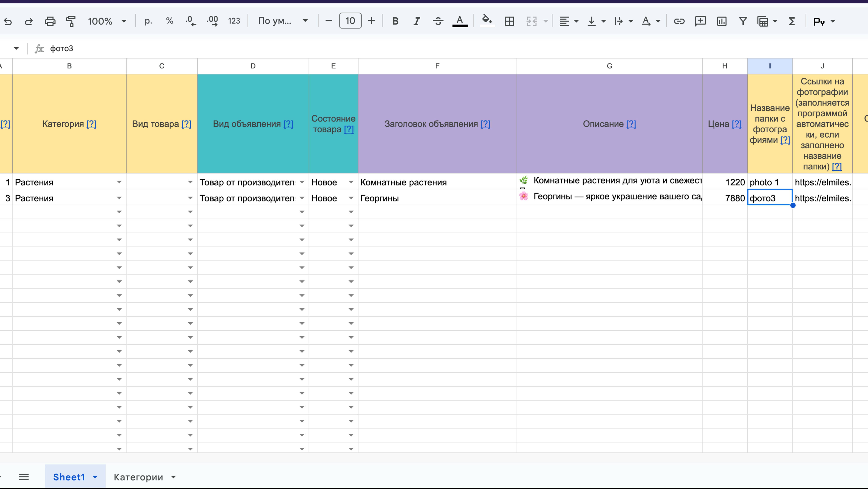Open Вид товара dropdown in Георгины row
868x489 pixels.
coord(190,198)
